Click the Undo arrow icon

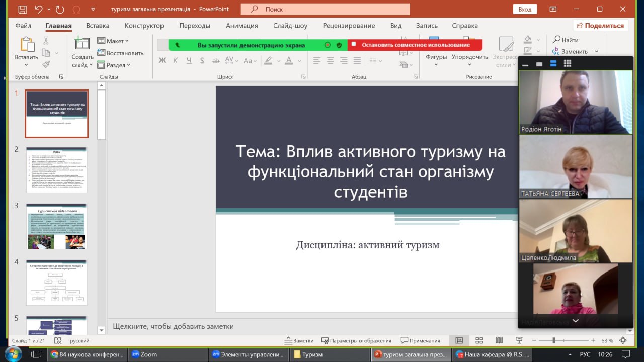(x=39, y=9)
